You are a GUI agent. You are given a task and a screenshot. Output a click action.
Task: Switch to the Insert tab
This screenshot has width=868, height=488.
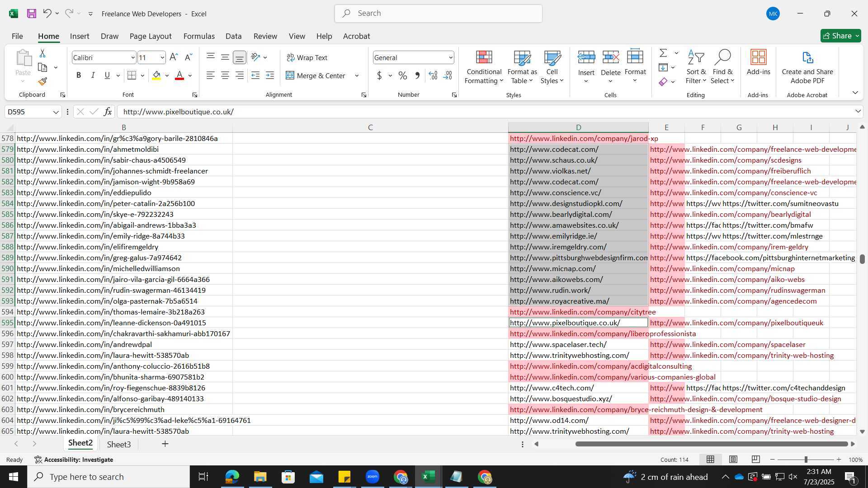coord(80,36)
